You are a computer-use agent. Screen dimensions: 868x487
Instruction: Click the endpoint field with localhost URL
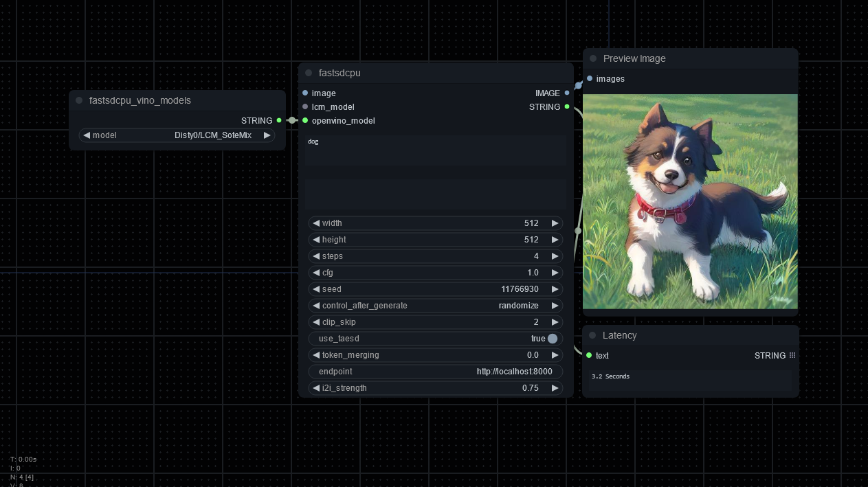(x=436, y=372)
